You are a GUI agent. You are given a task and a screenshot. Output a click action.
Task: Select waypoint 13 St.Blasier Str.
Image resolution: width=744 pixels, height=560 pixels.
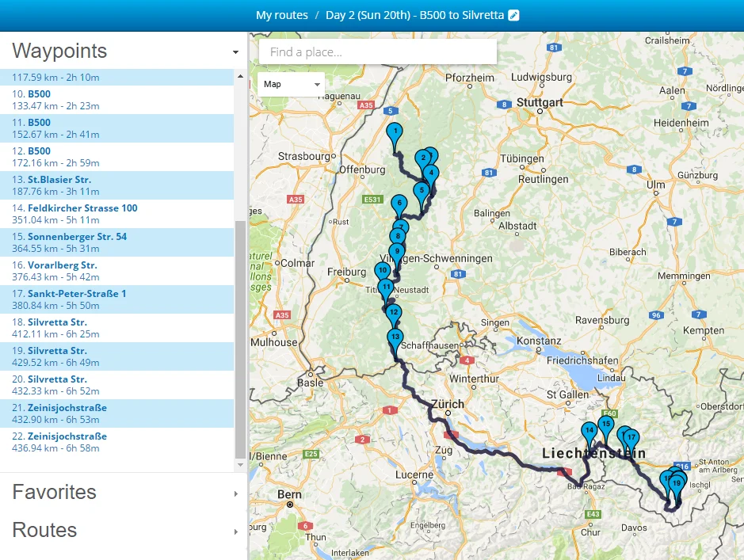tap(116, 185)
